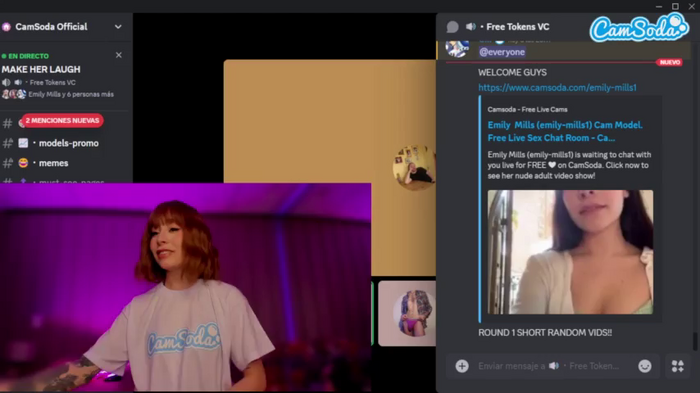
Task: Open the embed preview image thumbnail
Action: pyautogui.click(x=570, y=252)
